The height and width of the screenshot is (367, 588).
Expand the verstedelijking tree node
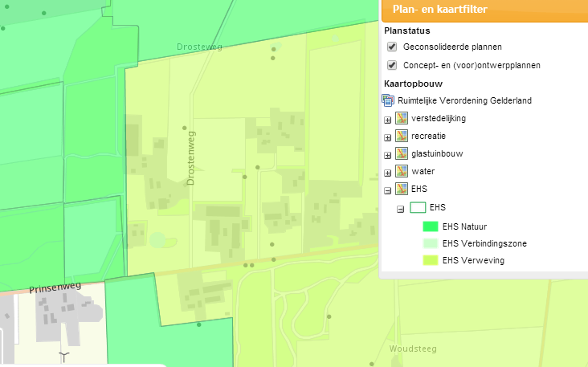388,120
